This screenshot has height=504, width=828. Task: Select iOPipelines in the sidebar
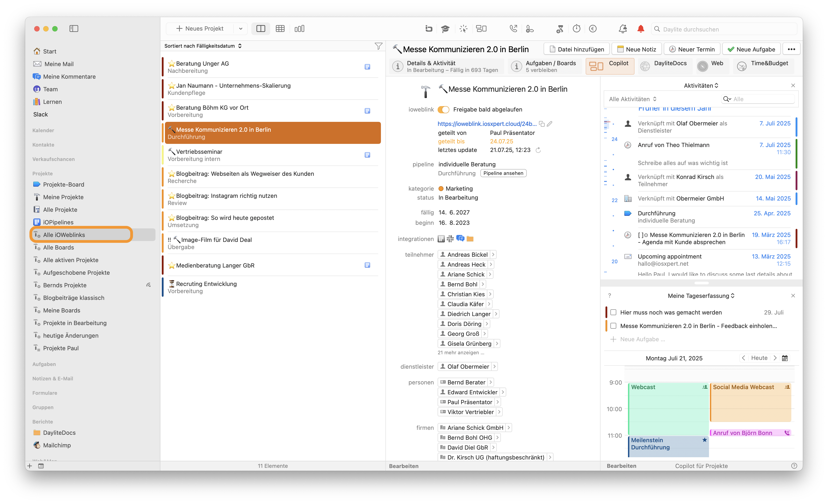(58, 222)
